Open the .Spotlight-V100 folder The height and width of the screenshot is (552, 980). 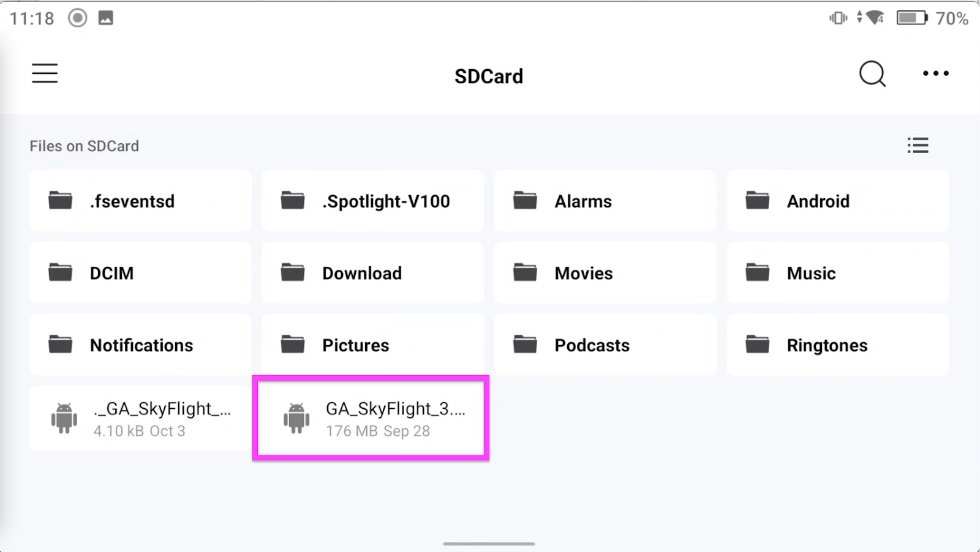[x=372, y=201]
